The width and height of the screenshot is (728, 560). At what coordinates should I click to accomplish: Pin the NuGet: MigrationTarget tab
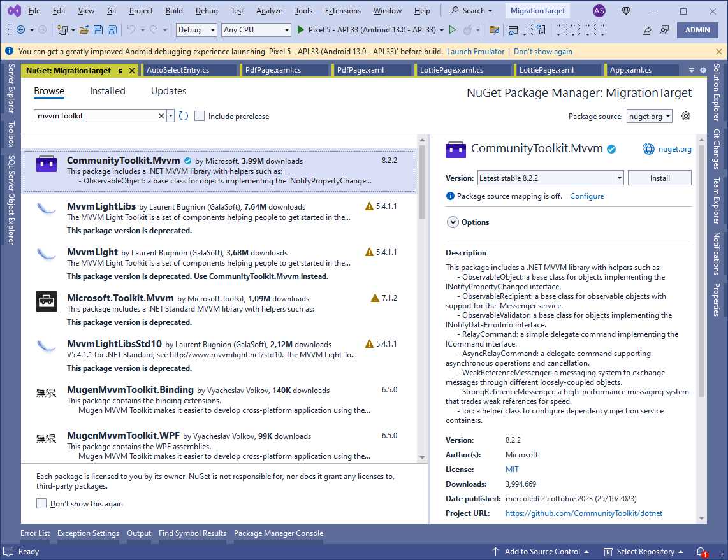click(x=120, y=70)
